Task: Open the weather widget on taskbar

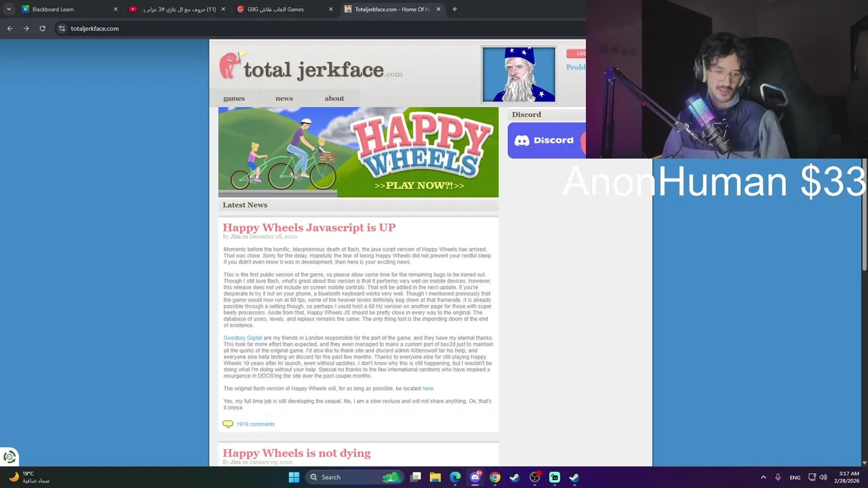Action: [28, 477]
